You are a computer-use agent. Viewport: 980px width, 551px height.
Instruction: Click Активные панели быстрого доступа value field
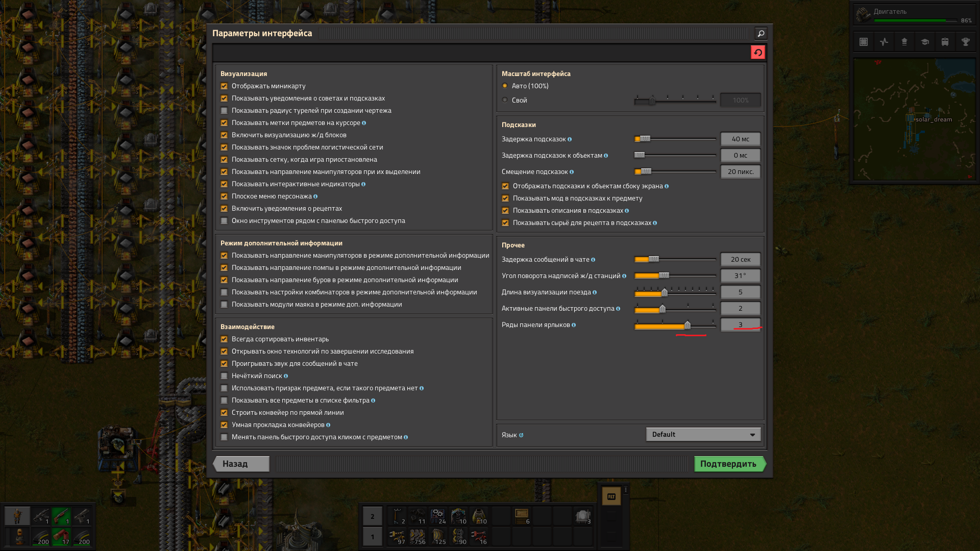741,308
